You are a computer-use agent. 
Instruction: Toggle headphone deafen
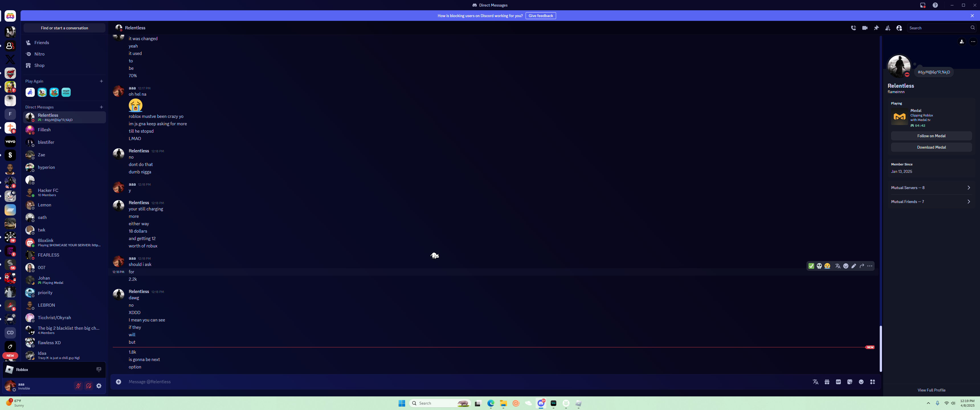(x=89, y=386)
